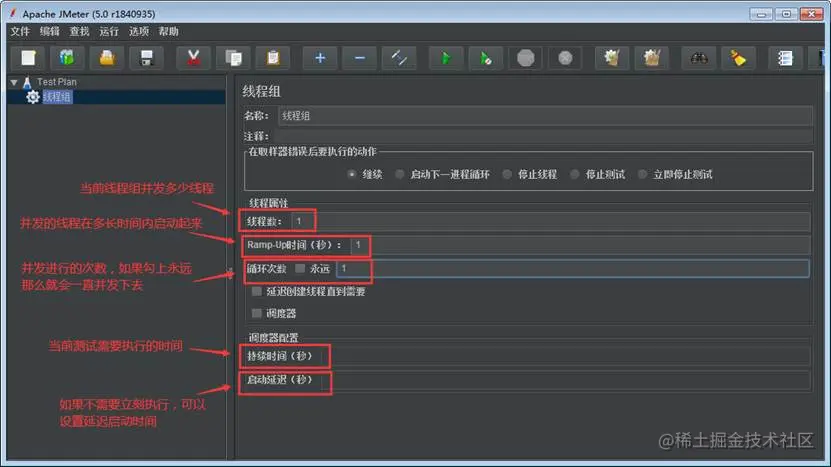Click the 循环次数 count field
Image resolution: width=831 pixels, height=467 pixels.
point(573,269)
